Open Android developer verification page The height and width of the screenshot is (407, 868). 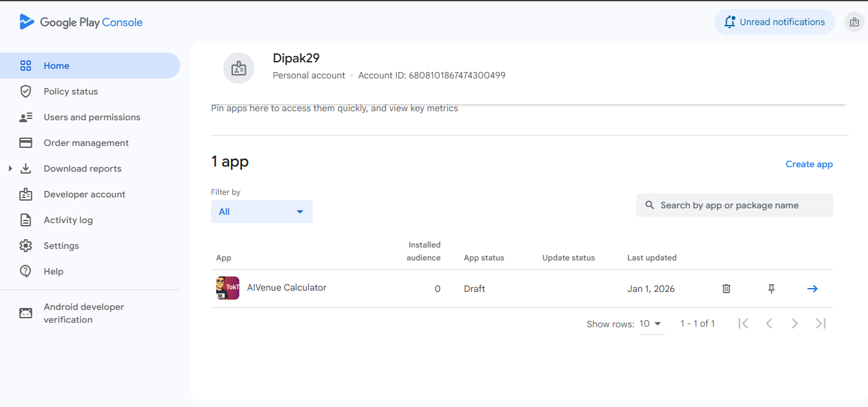[84, 313]
